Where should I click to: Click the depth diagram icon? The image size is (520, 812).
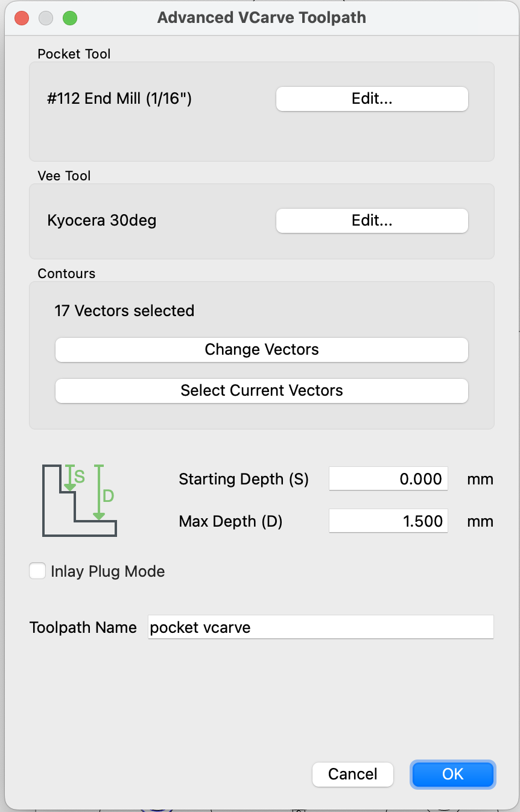click(79, 500)
